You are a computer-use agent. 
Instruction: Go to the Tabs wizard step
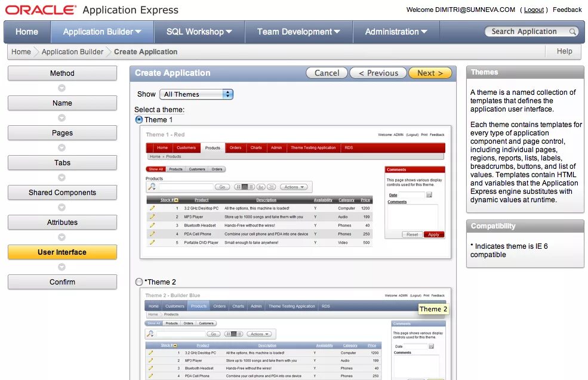tap(62, 163)
